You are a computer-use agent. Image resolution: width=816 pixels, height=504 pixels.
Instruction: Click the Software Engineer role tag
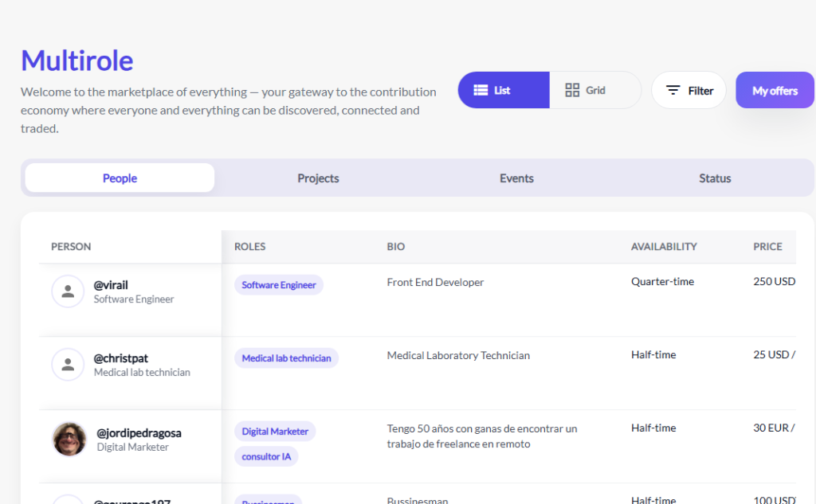point(279,285)
